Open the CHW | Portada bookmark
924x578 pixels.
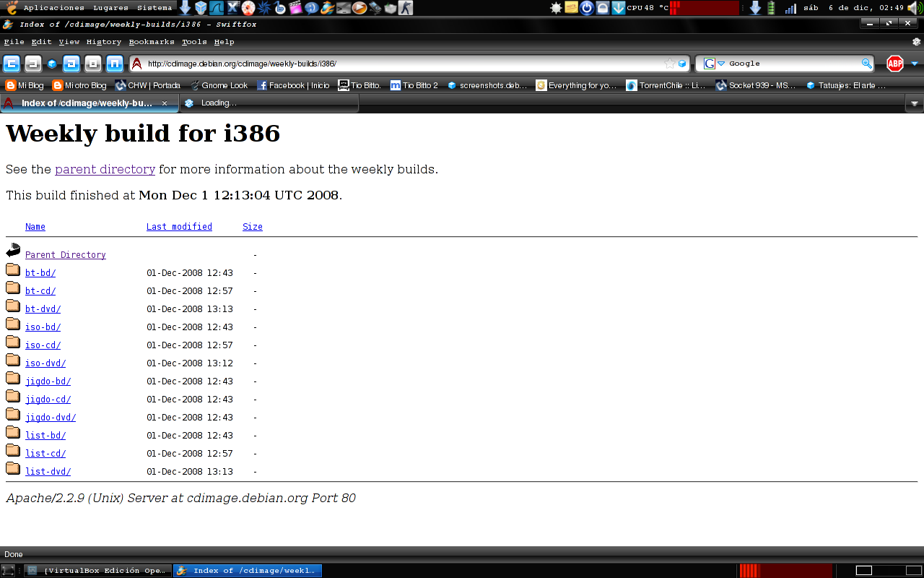coord(148,85)
